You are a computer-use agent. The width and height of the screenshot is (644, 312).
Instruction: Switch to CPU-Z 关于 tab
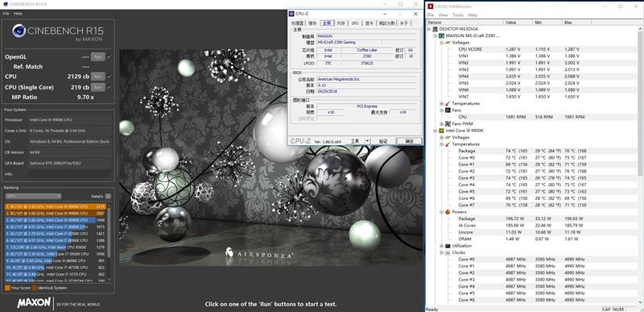tap(404, 23)
